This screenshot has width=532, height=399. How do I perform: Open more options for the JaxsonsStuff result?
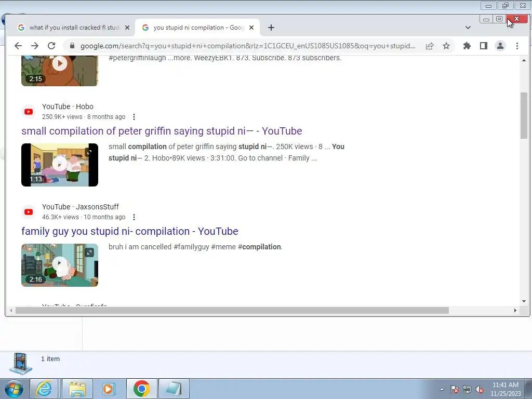click(x=134, y=217)
